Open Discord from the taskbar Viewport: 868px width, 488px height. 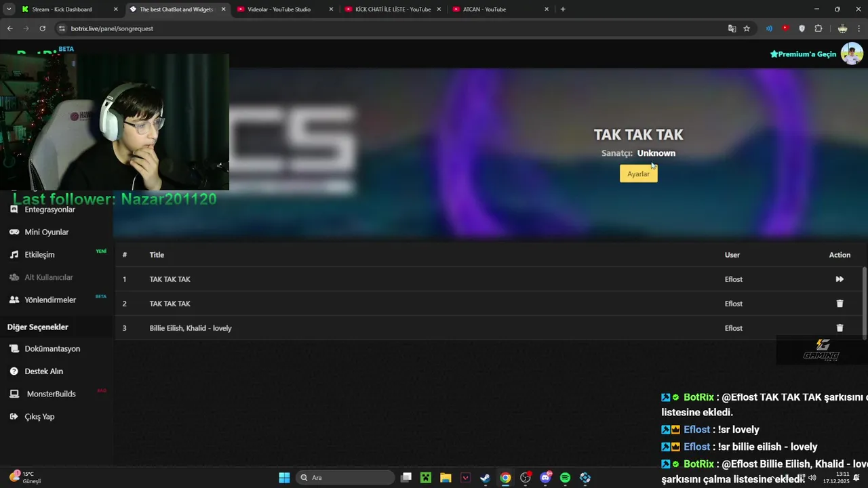pos(545,478)
